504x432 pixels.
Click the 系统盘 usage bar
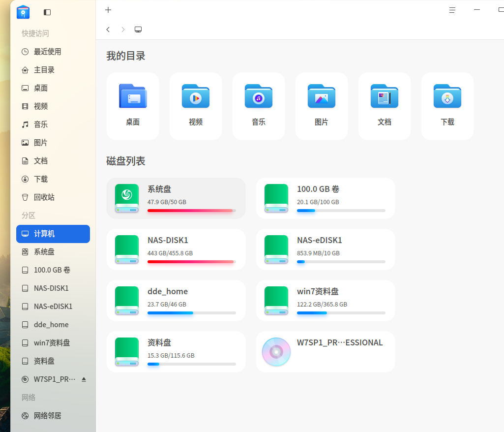(192, 211)
